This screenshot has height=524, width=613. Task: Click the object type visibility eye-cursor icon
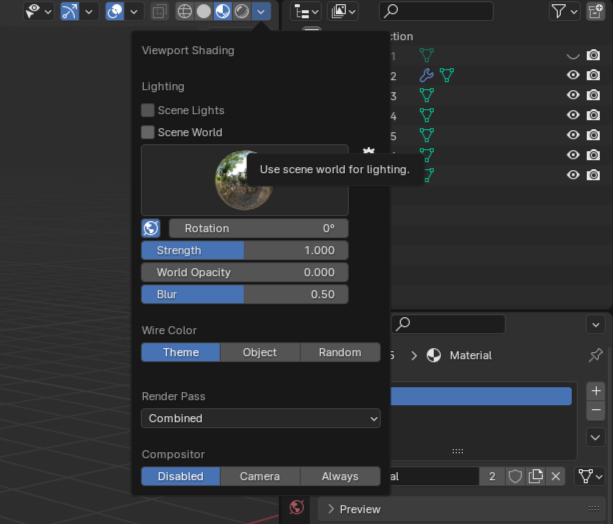[x=32, y=11]
